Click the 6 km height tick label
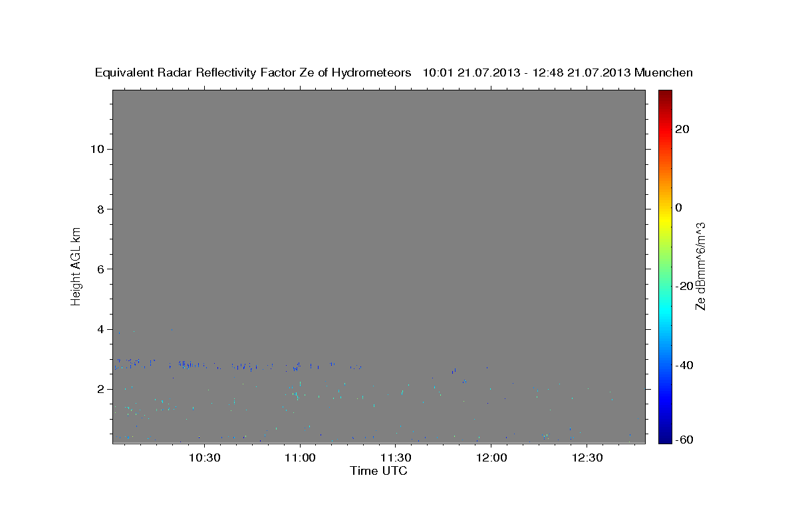The height and width of the screenshot is (532, 798). tap(101, 269)
